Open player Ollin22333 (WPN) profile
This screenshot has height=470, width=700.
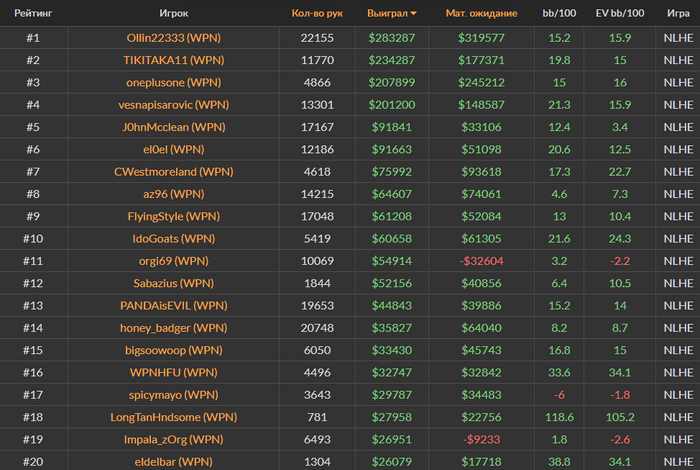point(174,38)
